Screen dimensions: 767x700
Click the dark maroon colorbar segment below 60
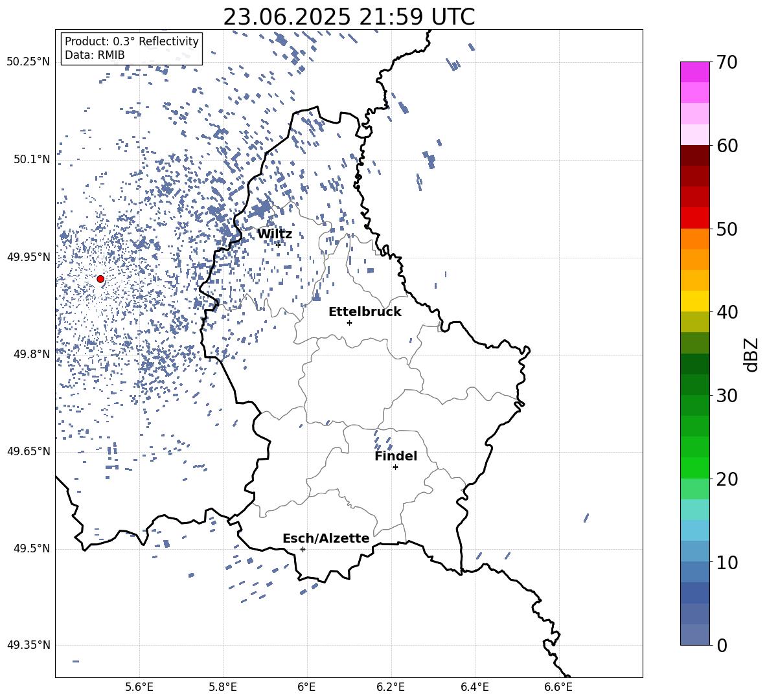[x=694, y=155]
